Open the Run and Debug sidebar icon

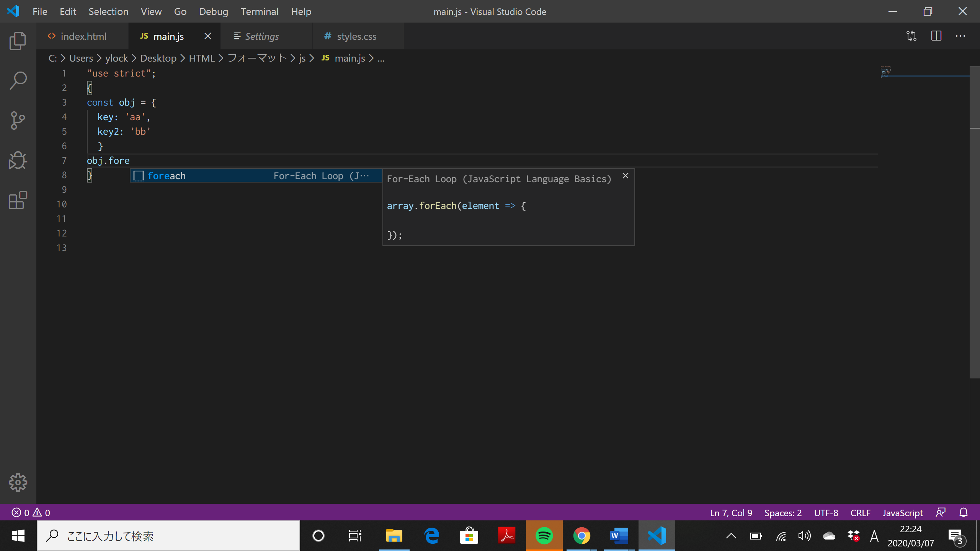[17, 160]
